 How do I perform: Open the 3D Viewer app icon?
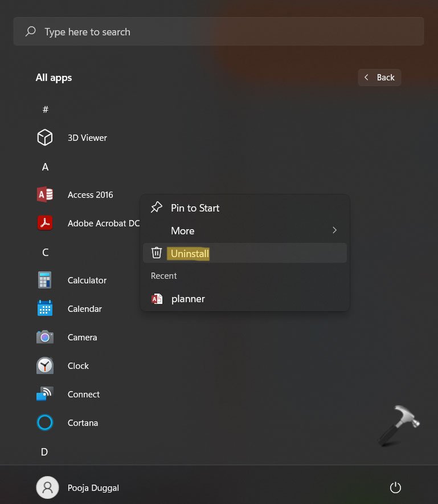click(x=44, y=137)
